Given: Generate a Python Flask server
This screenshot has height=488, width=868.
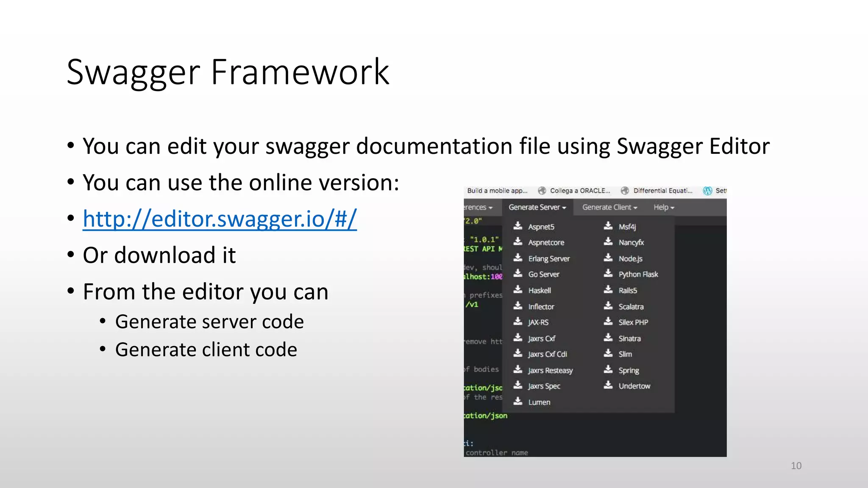Looking at the screenshot, I should [638, 274].
